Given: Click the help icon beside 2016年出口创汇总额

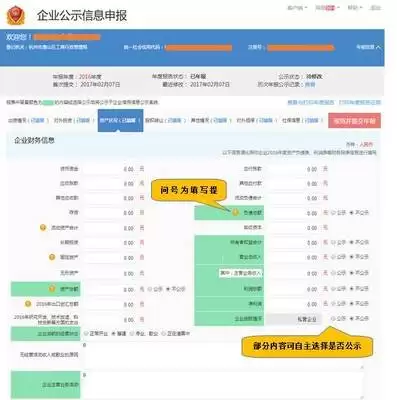Looking at the screenshot, I should (28, 304).
